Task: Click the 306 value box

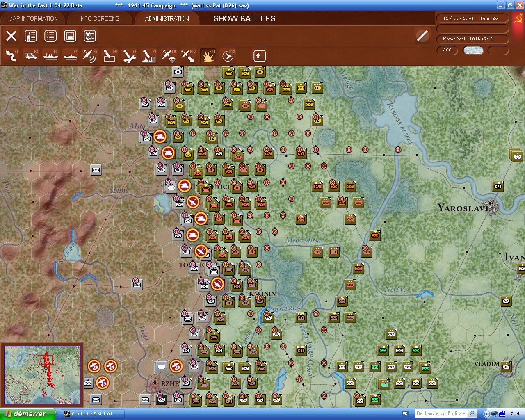Action: tap(447, 50)
